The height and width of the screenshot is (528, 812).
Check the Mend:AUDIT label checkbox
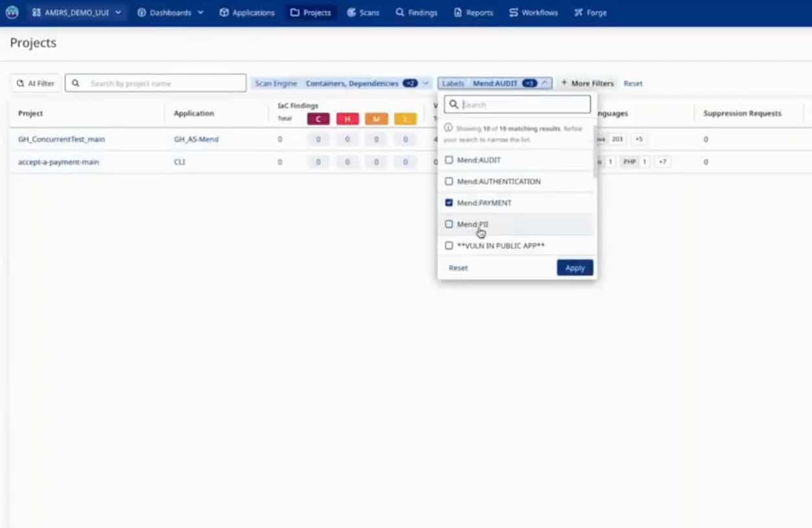[x=449, y=160]
